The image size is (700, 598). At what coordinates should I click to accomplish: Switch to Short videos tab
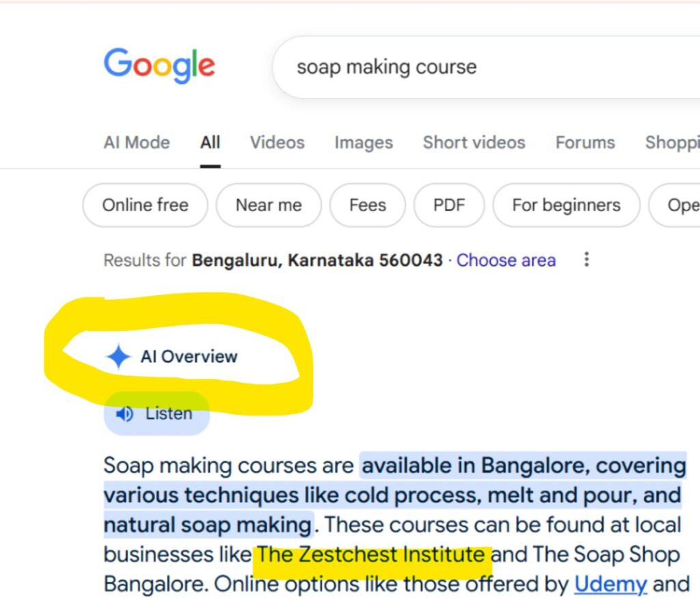point(474,142)
